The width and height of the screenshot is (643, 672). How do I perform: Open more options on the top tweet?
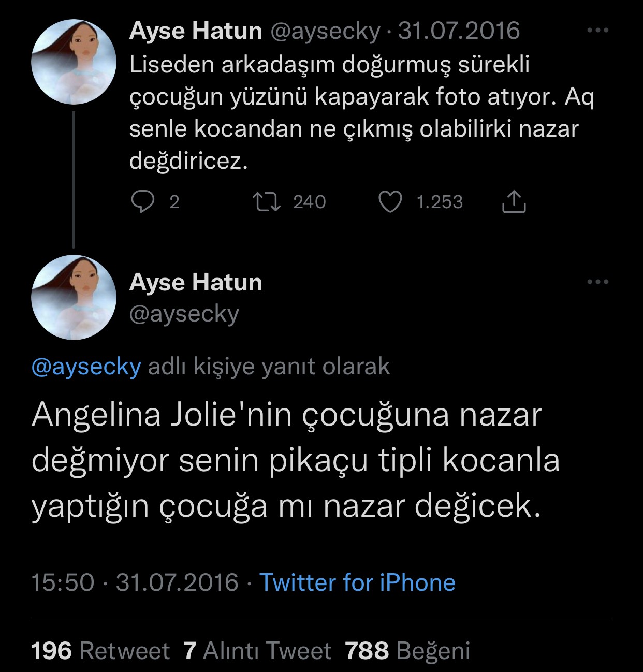point(597,31)
